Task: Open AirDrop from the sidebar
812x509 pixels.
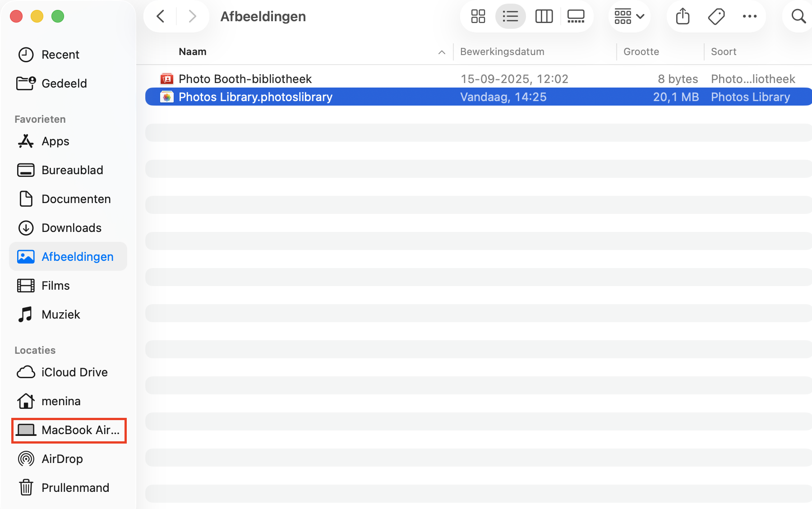Action: [62, 458]
